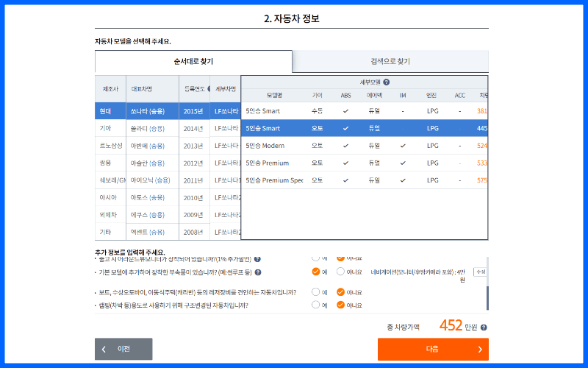This screenshot has width=588, height=368.
Task: Select manufacturer 외제차
Action: [x=110, y=215]
